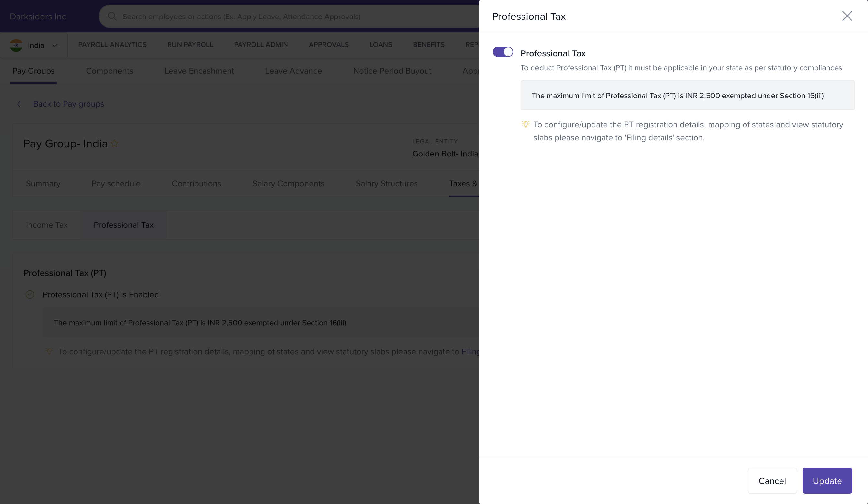Click the green enabled checkmark icon
The height and width of the screenshot is (504, 868).
(x=30, y=295)
